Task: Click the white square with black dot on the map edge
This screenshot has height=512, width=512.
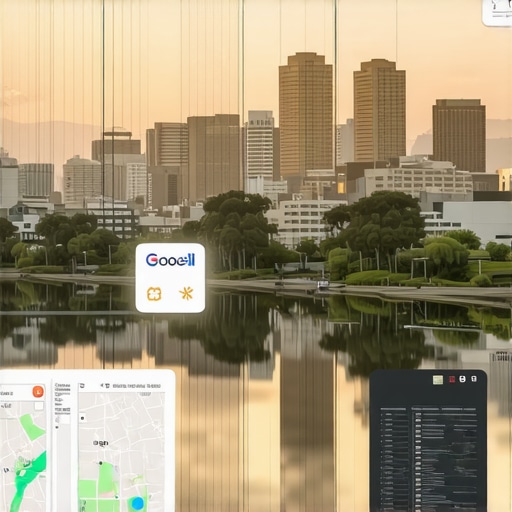Action: pyautogui.click(x=83, y=418)
